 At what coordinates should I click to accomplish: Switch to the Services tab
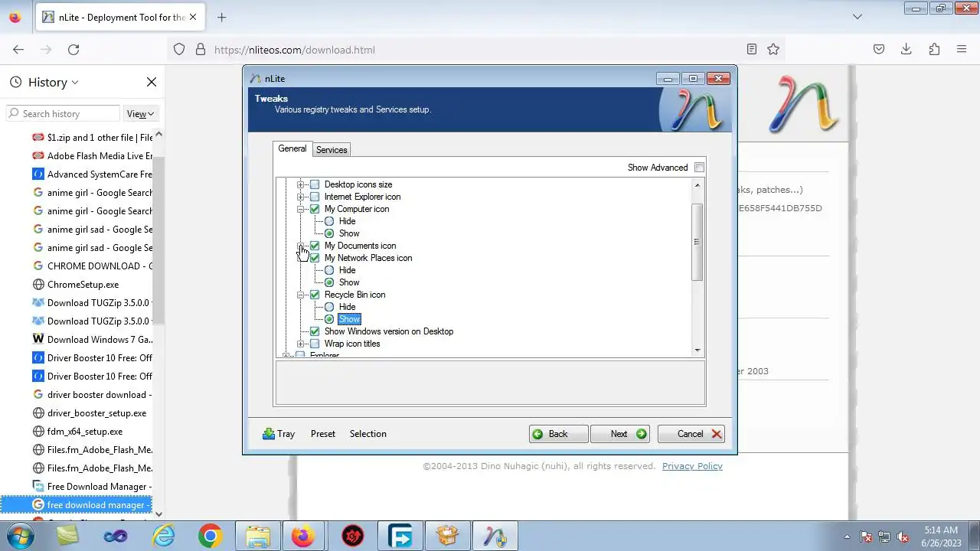coord(332,150)
